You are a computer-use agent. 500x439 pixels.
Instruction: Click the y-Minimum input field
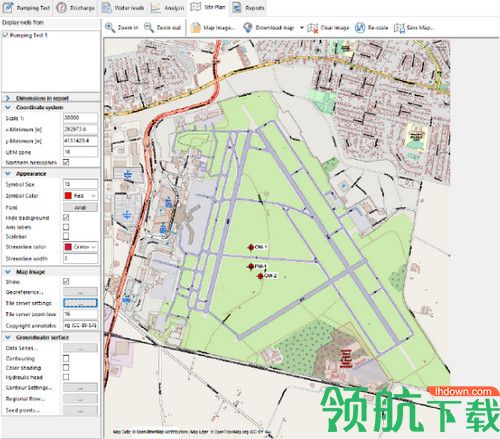tap(80, 141)
